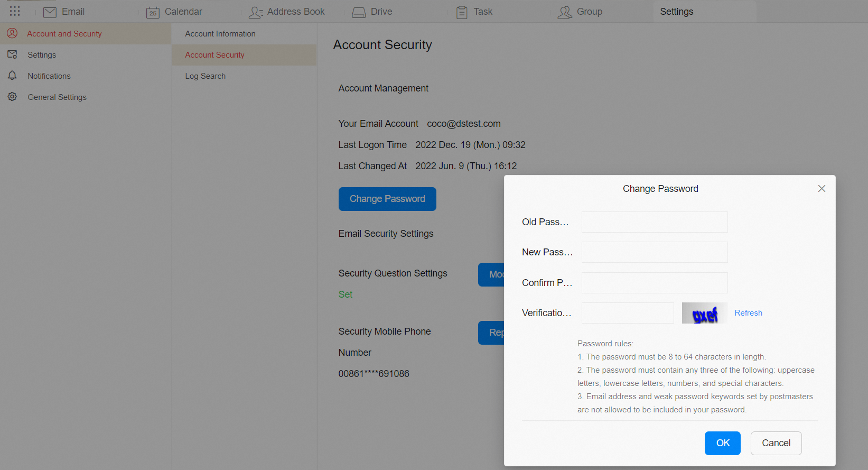This screenshot has height=470, width=868.
Task: Click the blue Change Password button
Action: [x=387, y=199]
